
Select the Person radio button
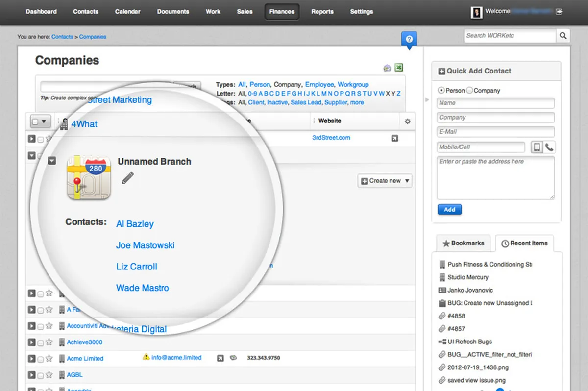point(441,91)
